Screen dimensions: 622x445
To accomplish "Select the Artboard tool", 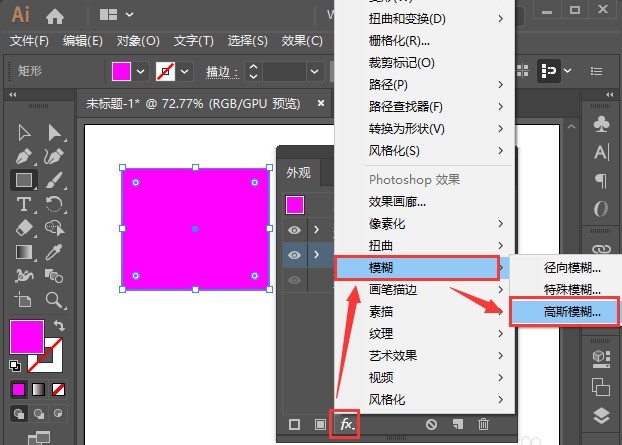I will coord(23,300).
